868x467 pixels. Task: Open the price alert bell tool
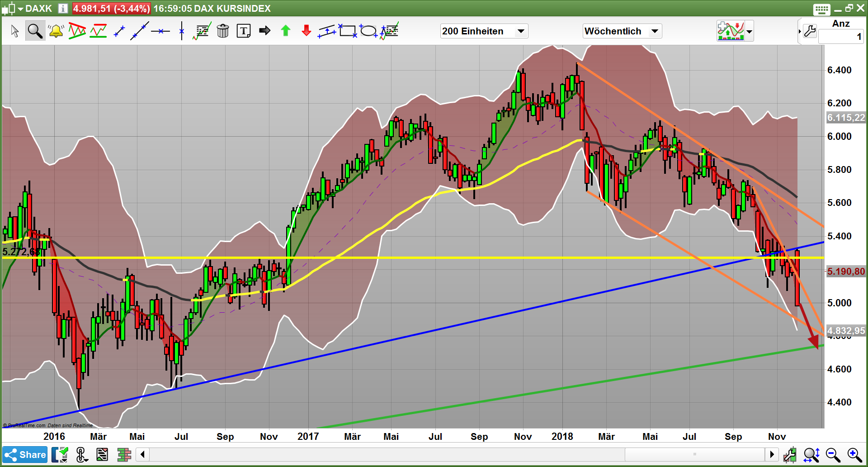click(x=55, y=30)
